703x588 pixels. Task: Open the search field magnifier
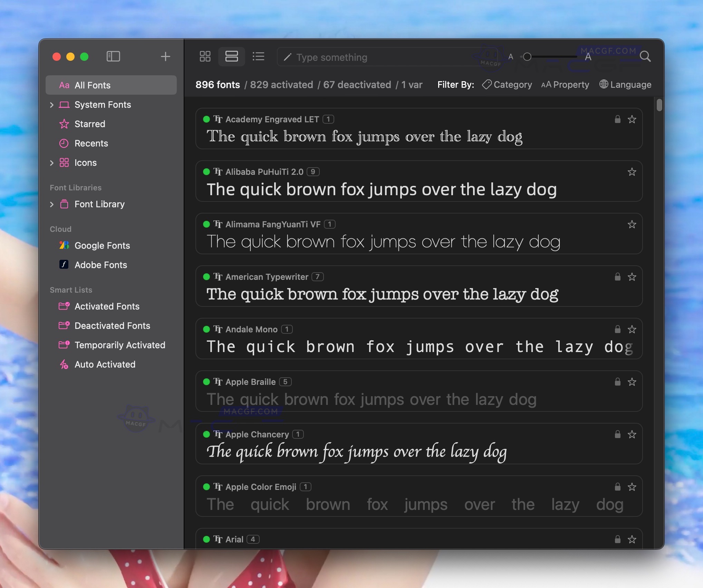[645, 56]
